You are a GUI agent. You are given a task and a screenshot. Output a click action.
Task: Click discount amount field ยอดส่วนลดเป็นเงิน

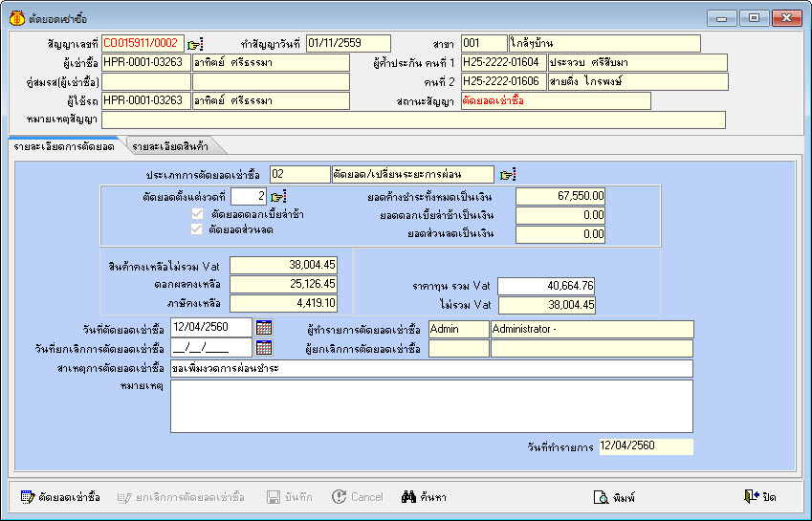pyautogui.click(x=560, y=234)
